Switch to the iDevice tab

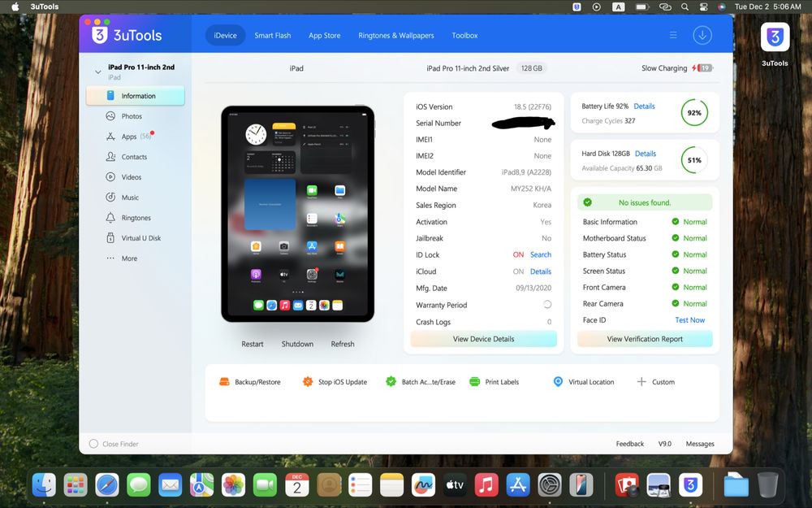[225, 35]
